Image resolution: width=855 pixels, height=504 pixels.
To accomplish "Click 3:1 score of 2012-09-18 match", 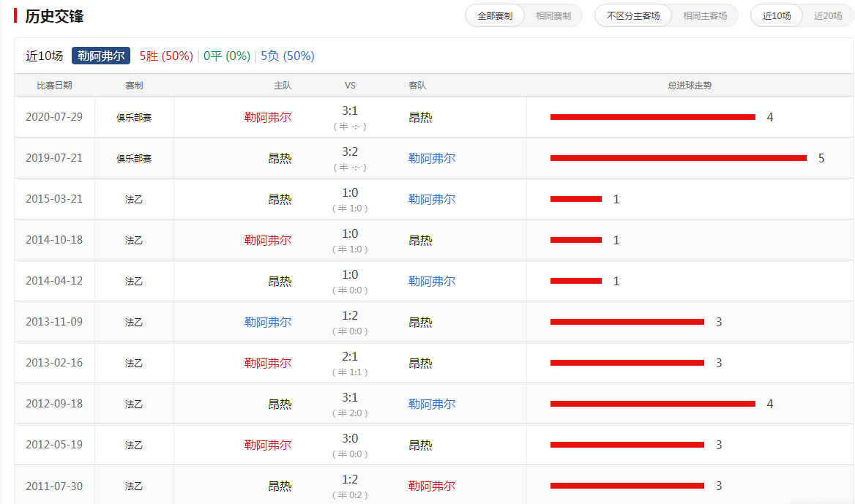I will tap(350, 397).
